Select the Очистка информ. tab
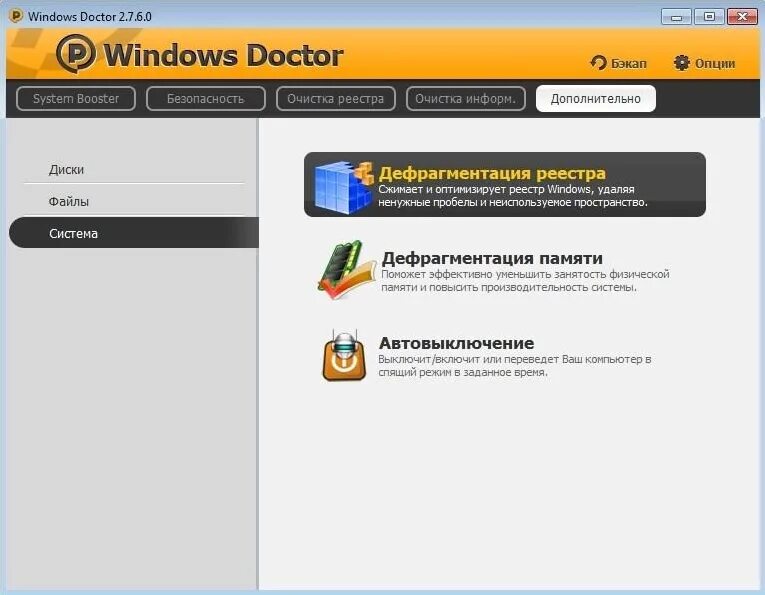The width and height of the screenshot is (765, 595). 465,99
